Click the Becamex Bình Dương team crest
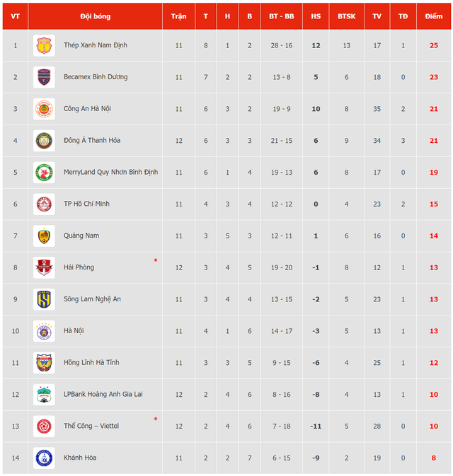The image size is (453, 476). [x=44, y=77]
